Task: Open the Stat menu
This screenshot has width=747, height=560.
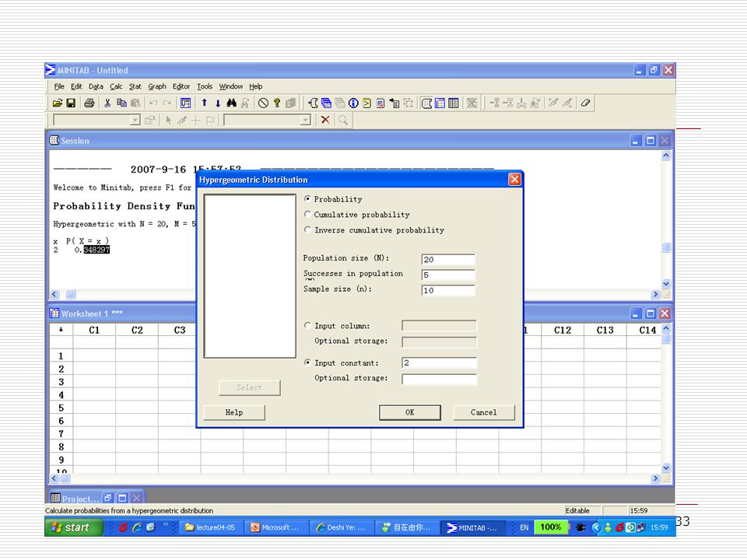Action: (x=135, y=86)
